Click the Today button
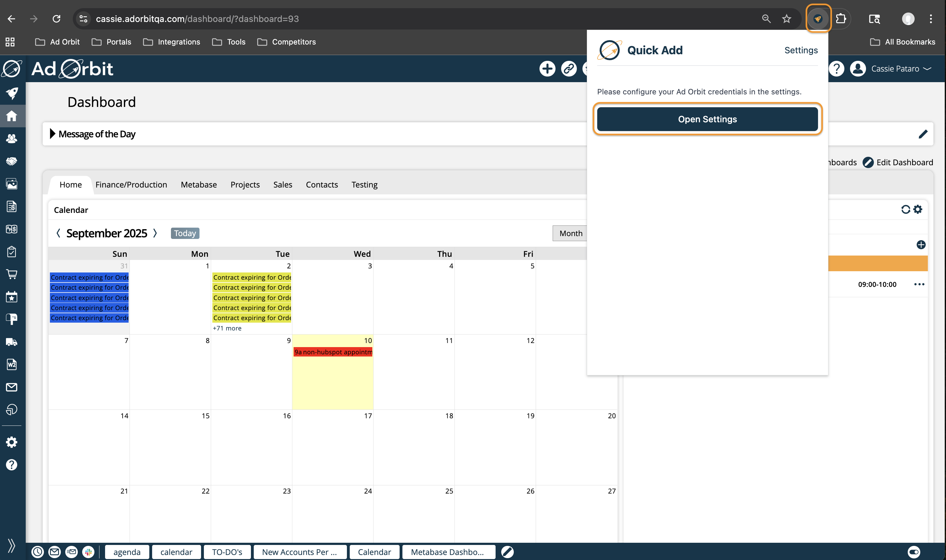 pos(185,233)
